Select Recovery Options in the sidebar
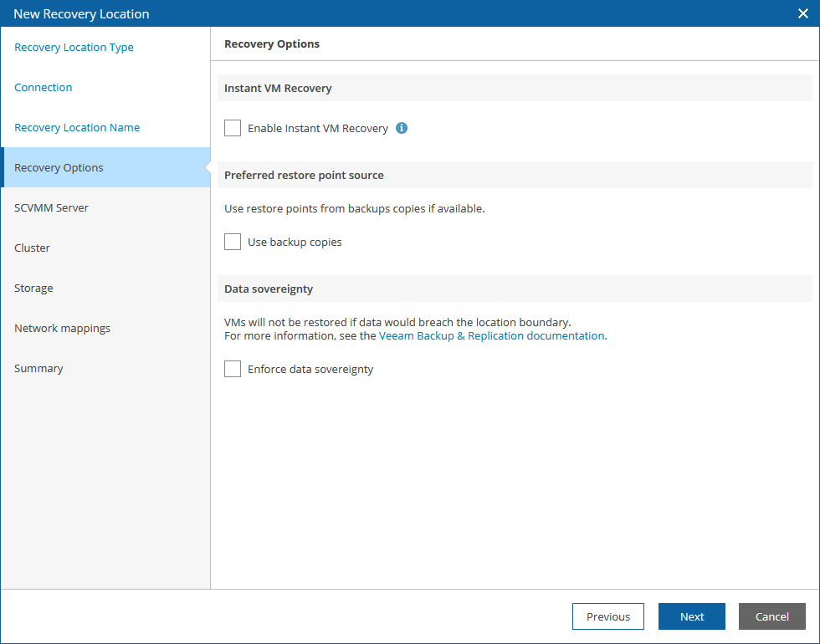Screen dimensions: 820x644 (x=59, y=167)
